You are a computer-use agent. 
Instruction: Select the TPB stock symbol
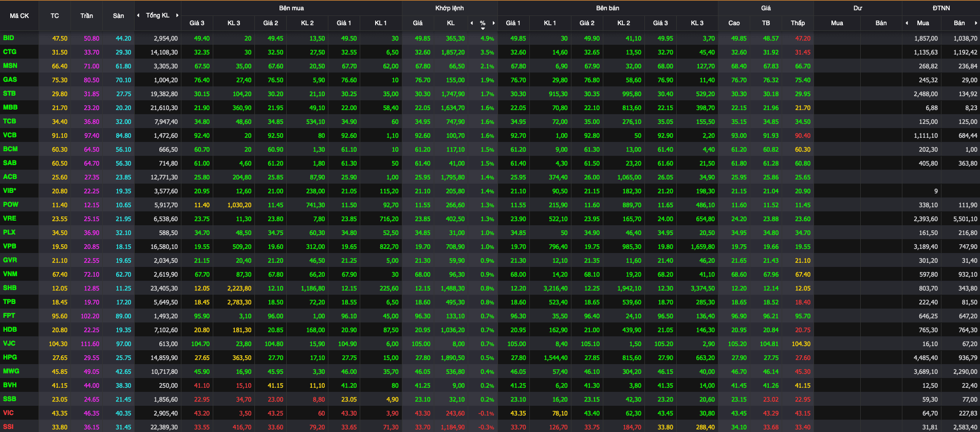tap(9, 302)
